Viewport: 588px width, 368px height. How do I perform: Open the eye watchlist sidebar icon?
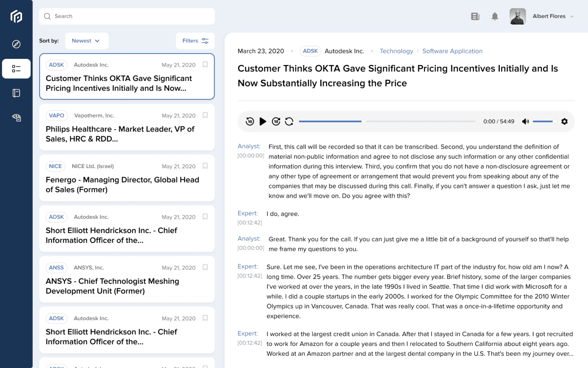click(16, 117)
